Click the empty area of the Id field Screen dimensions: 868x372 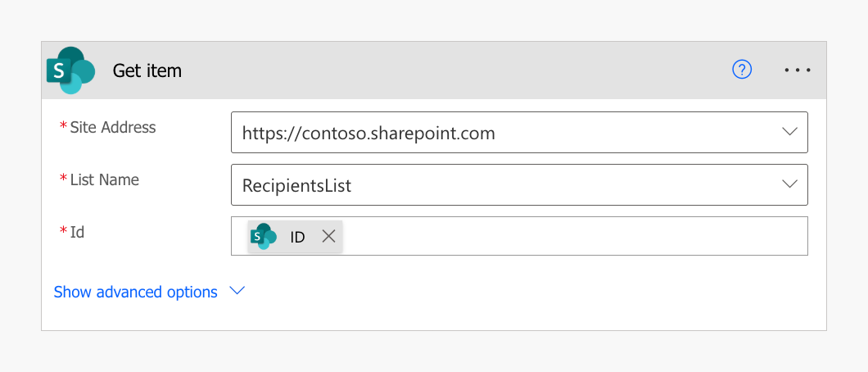[573, 237]
